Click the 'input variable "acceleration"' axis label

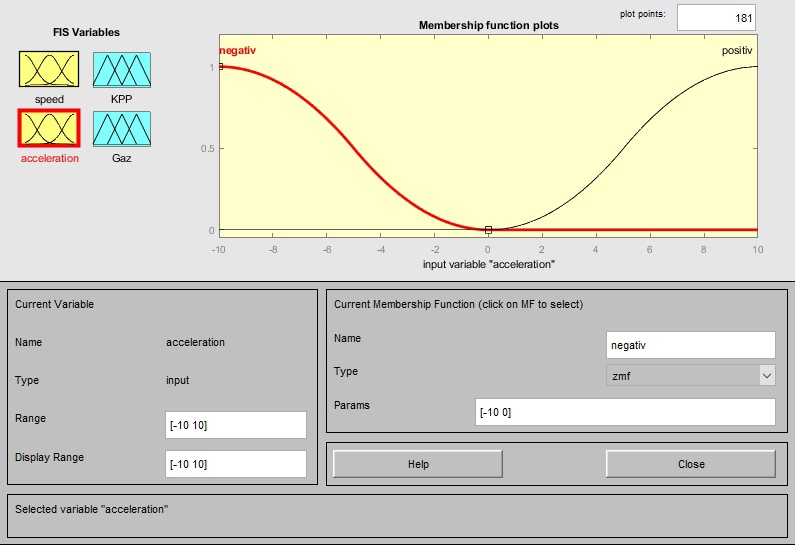click(489, 264)
